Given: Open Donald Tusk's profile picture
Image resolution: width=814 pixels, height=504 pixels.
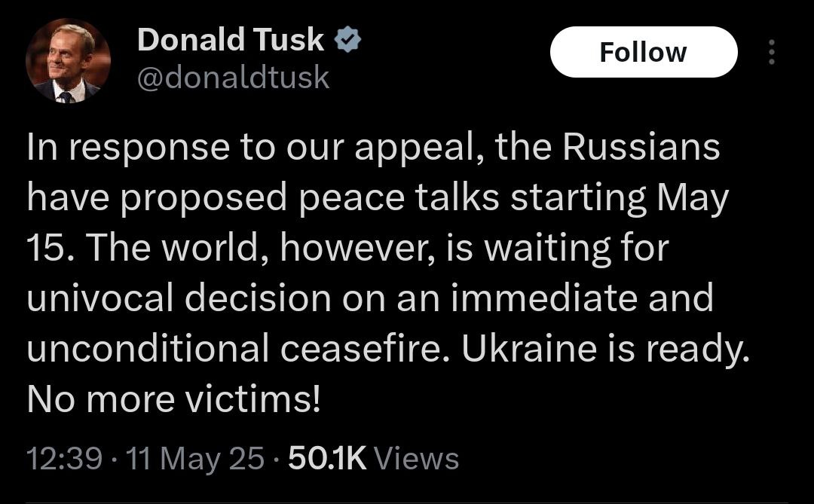Looking at the screenshot, I should [68, 60].
